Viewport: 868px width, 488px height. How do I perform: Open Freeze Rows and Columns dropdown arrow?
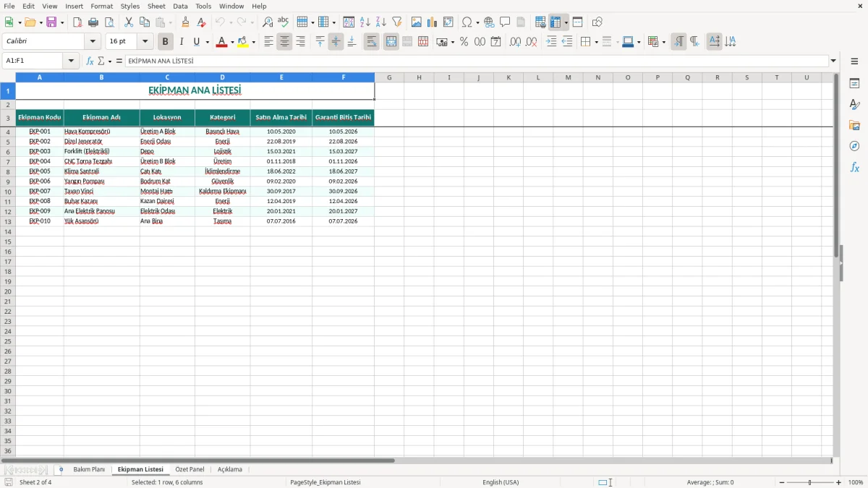pos(566,22)
